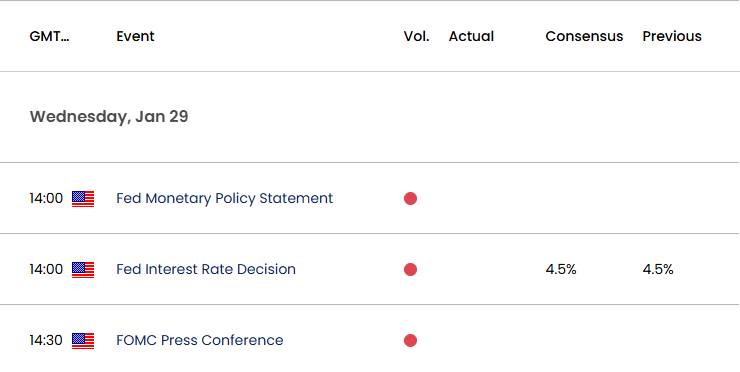Screen dimensions: 740x372
Task: Click red volatility dot for Fed Monetary Policy Statement
Action: tap(410, 199)
